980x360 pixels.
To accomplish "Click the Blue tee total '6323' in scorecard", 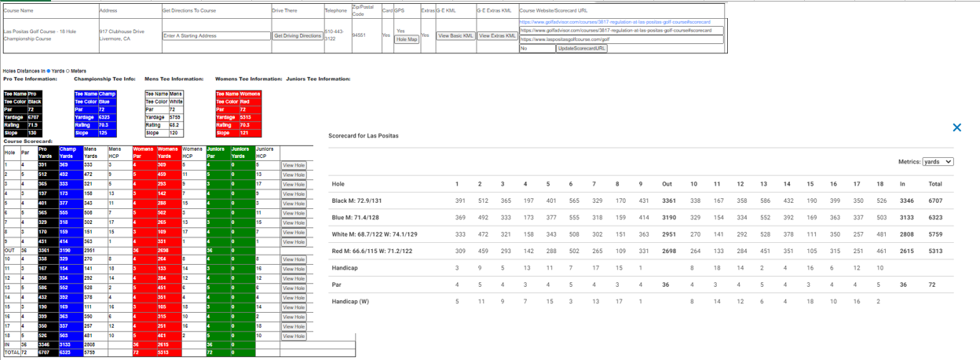I will (x=935, y=218).
